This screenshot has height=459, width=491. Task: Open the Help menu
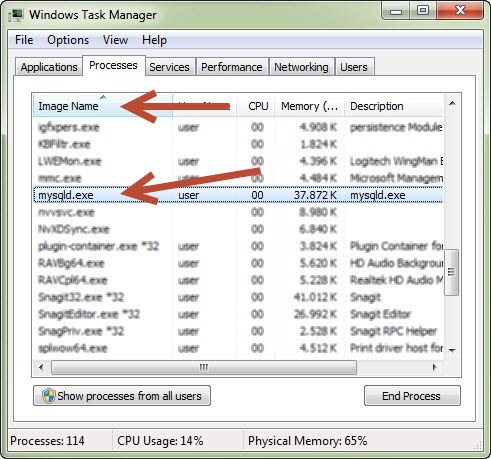click(154, 40)
